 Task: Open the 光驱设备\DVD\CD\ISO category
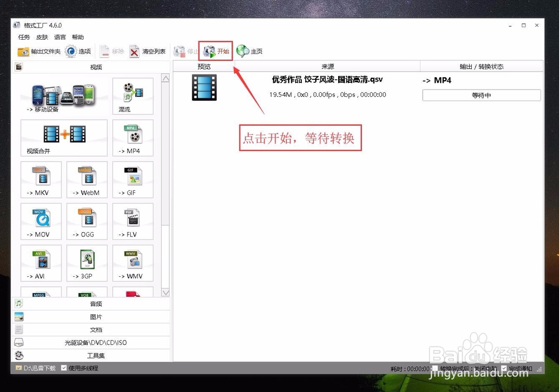95,342
